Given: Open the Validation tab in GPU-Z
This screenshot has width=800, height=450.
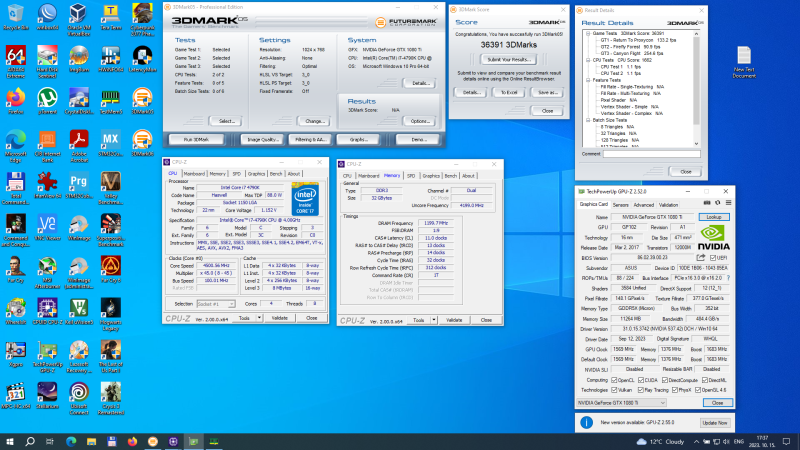Looking at the screenshot, I should coord(668,205).
